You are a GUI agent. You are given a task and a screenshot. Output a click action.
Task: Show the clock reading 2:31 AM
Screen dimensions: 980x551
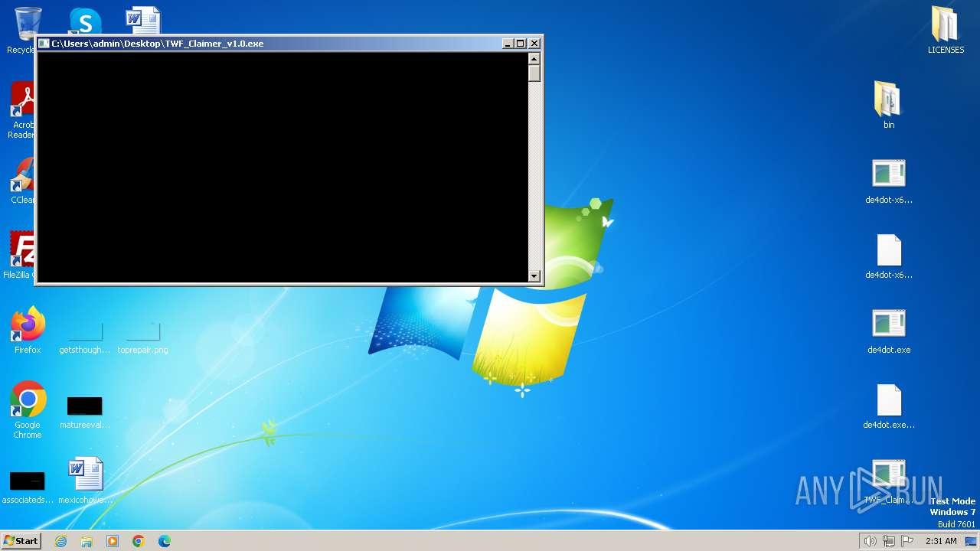click(941, 541)
